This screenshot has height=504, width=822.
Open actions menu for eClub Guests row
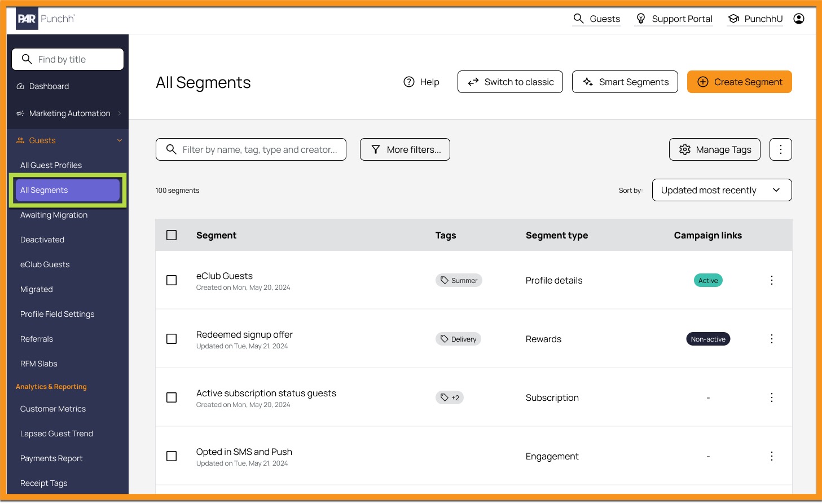(x=772, y=280)
